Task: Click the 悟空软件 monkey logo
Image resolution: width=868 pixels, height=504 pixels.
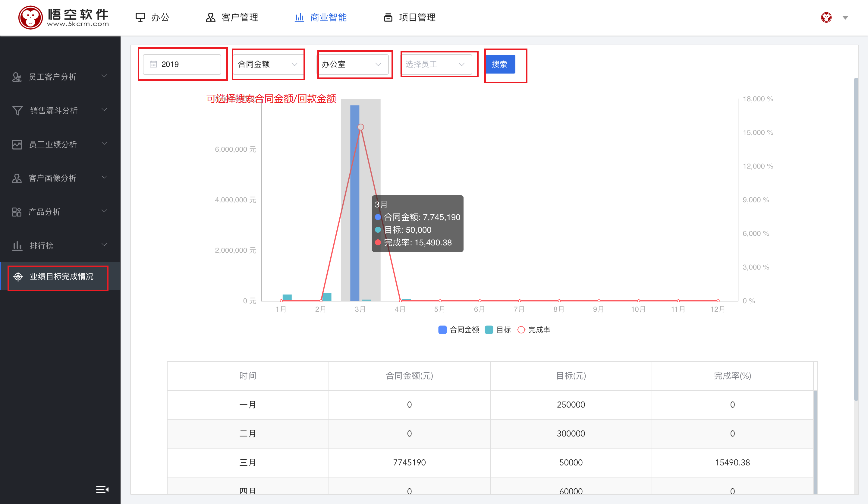Action: [30, 17]
